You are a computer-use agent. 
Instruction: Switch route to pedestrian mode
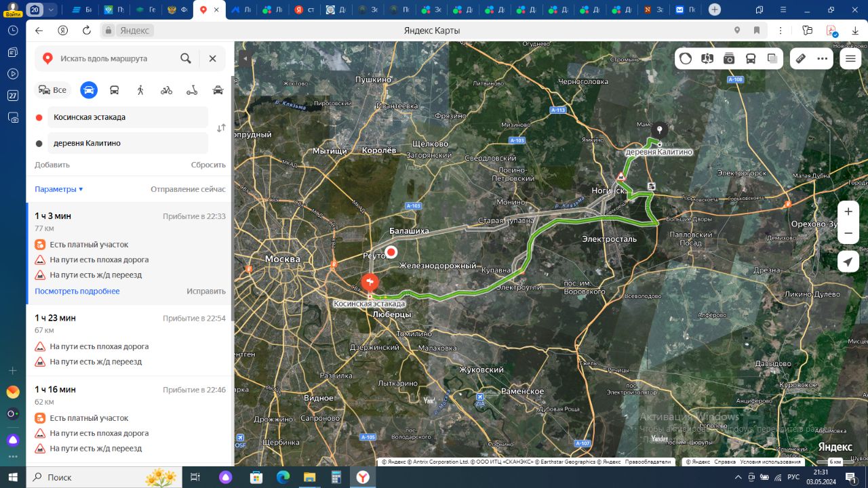pos(140,90)
